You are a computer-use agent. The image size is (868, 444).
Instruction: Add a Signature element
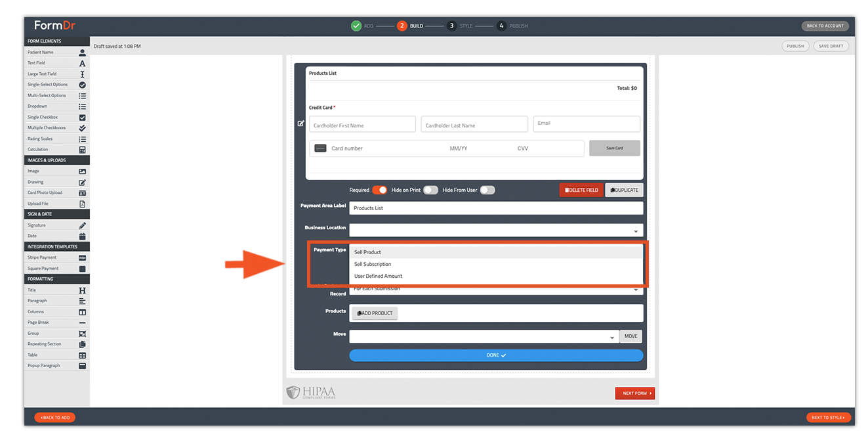tap(56, 225)
